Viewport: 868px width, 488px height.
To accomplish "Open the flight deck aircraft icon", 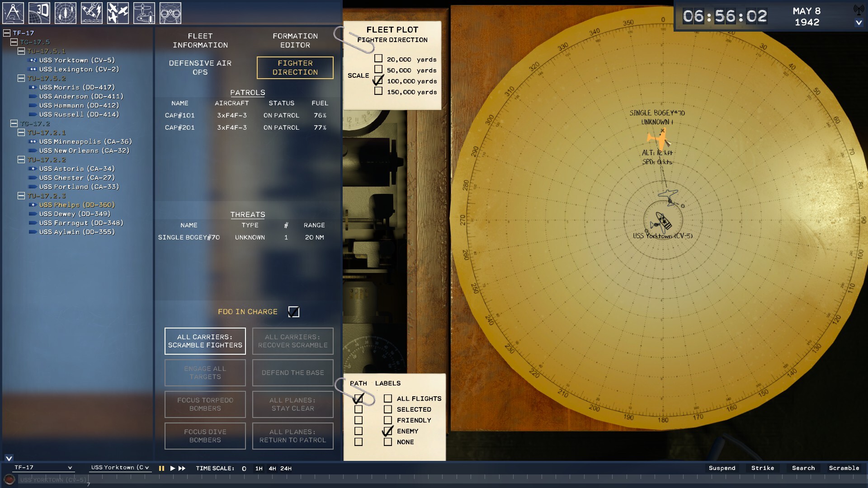I will (x=144, y=13).
